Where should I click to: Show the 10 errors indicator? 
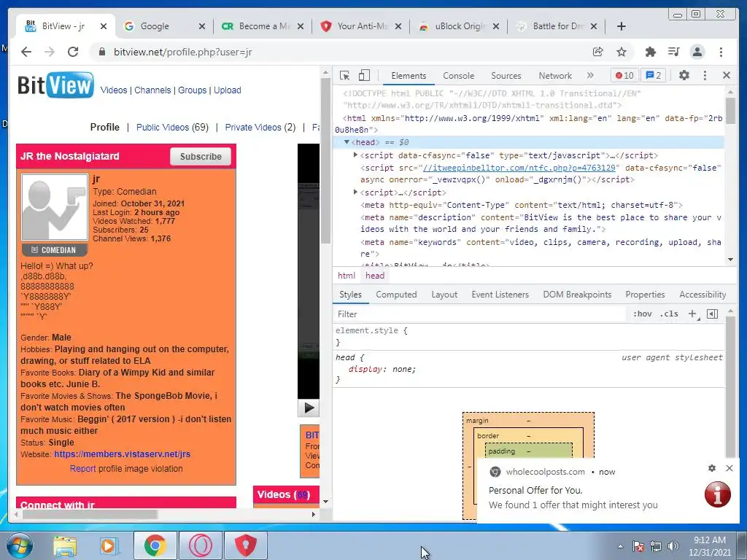click(624, 75)
